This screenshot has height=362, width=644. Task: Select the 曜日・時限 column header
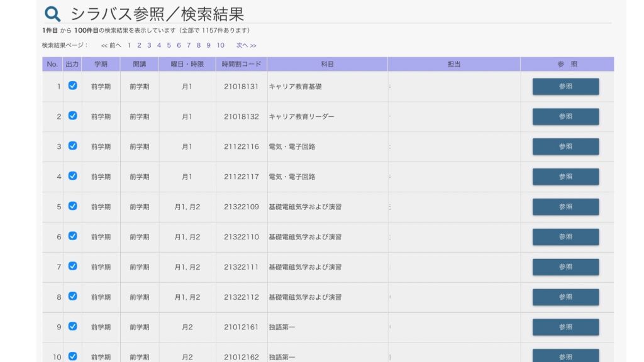187,64
